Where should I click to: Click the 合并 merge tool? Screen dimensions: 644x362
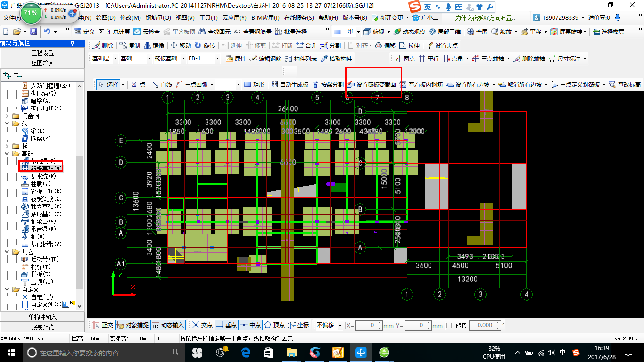(306, 45)
